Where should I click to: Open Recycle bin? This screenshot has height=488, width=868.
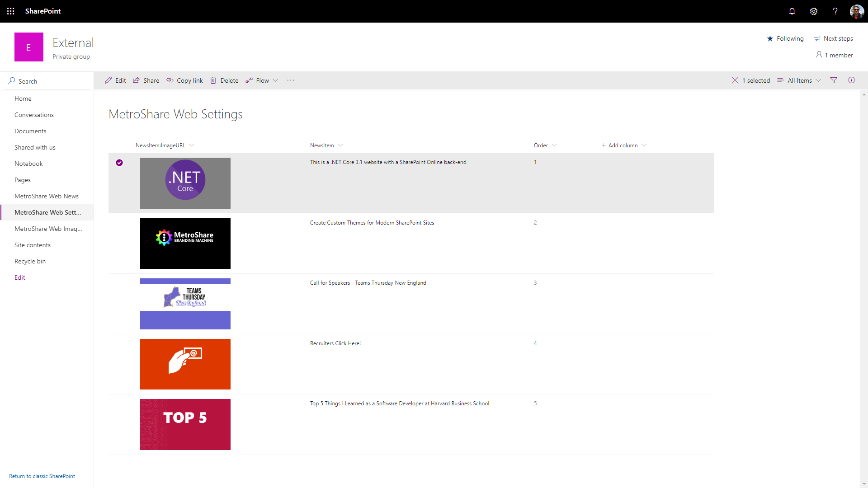(x=30, y=261)
